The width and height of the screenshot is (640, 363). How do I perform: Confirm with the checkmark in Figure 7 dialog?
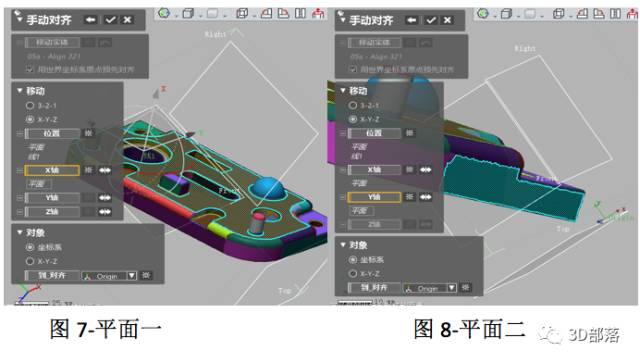coord(110,20)
